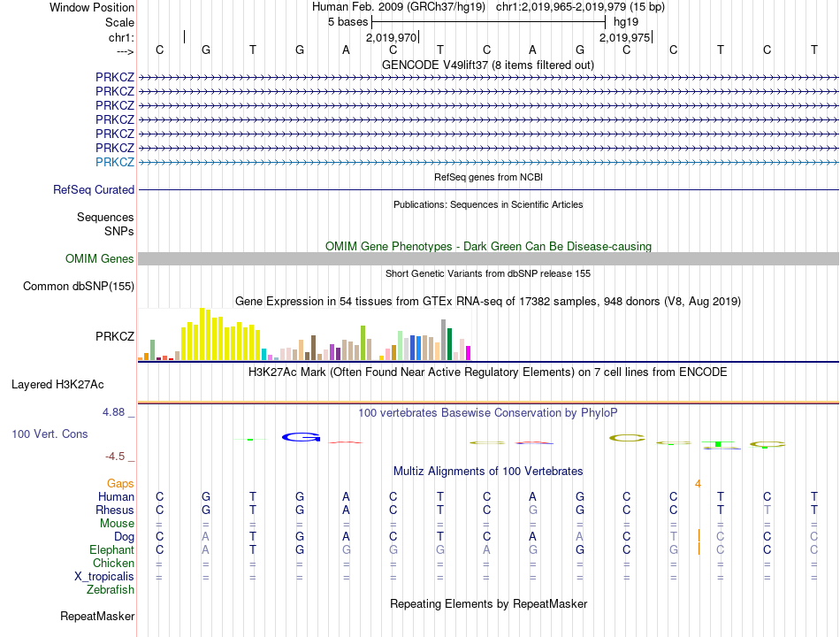Viewport: 840px width, 637px height.
Task: Click the OMIM Genes label
Action: (x=100, y=259)
